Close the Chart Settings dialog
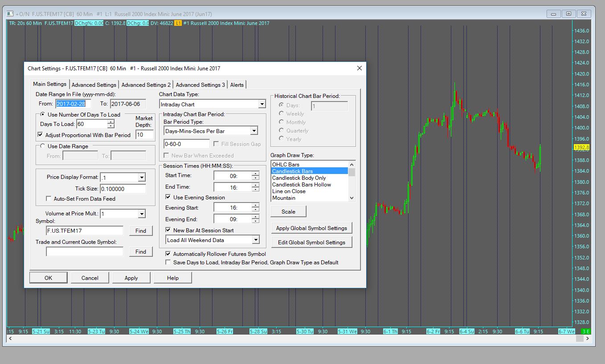 [360, 68]
